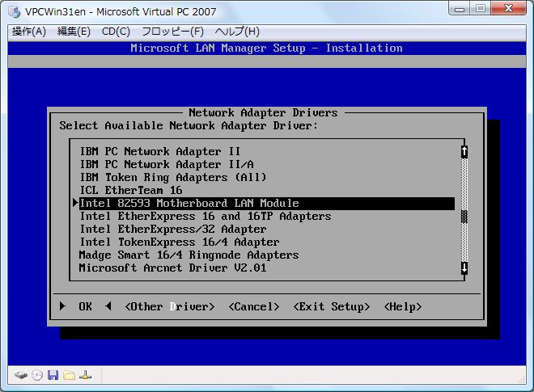Select IBM Token Ring Adapters (All)
Viewport: 534px width, 392px height.
267,177
